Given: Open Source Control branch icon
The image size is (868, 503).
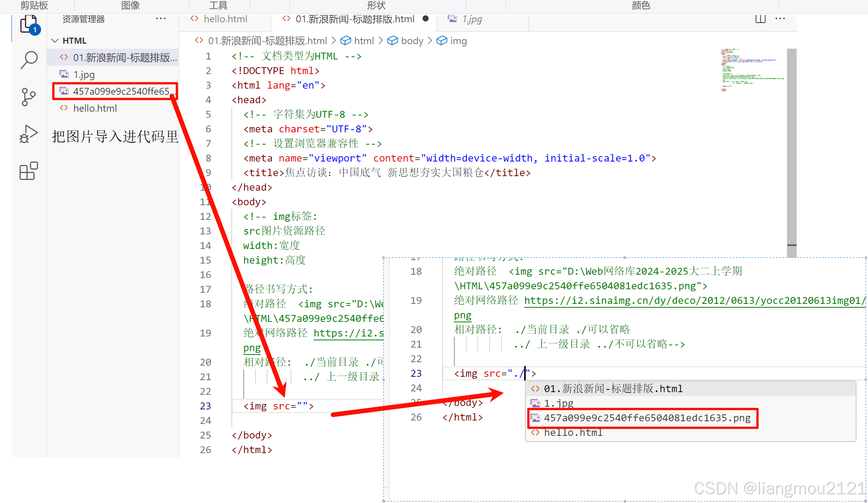Looking at the screenshot, I should [28, 97].
